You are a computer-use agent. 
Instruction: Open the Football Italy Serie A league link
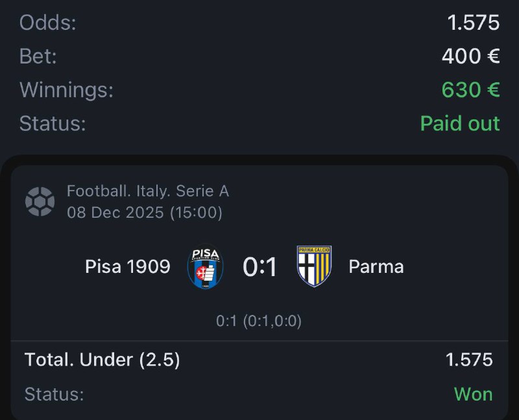(x=148, y=191)
